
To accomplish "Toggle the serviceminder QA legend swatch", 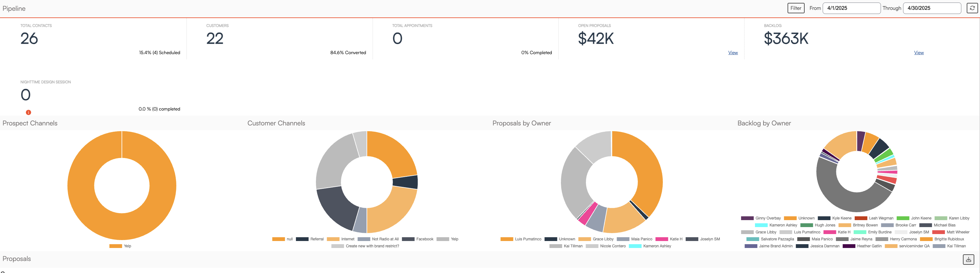I will (x=891, y=246).
